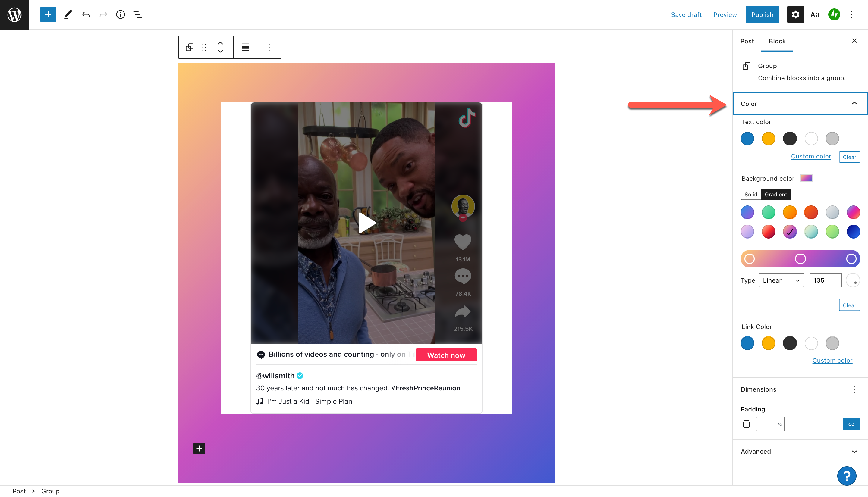Click the WordPress logo icon
Image resolution: width=868 pixels, height=497 pixels.
(14, 14)
